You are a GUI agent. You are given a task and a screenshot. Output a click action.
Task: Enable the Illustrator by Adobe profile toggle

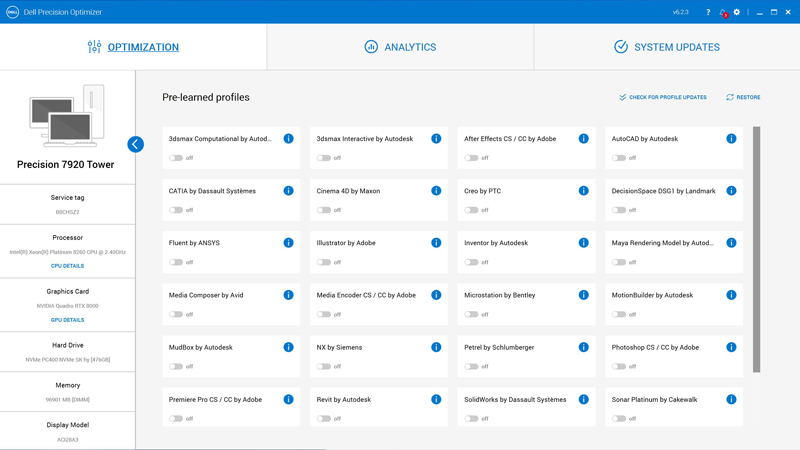[324, 262]
